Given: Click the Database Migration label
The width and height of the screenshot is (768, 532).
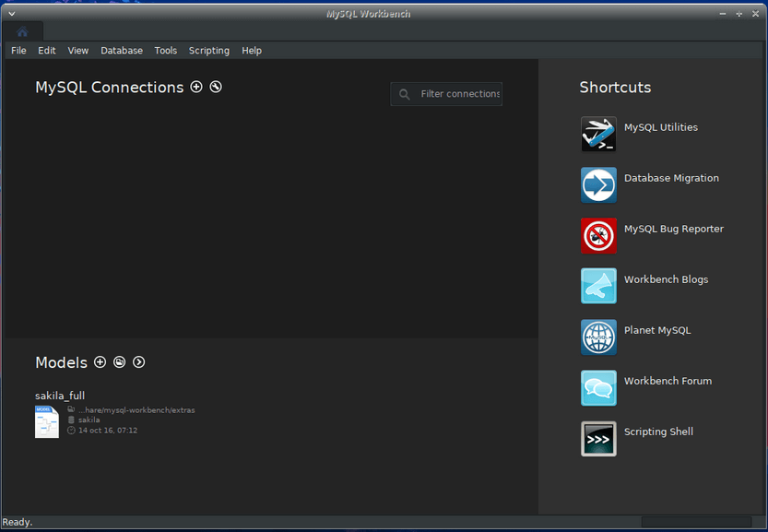Looking at the screenshot, I should [671, 178].
